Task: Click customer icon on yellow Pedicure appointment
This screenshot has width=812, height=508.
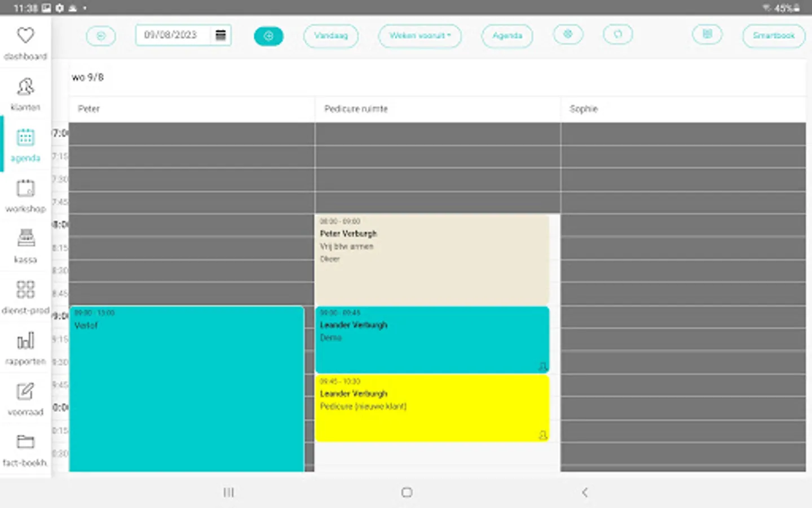Action: (x=542, y=436)
